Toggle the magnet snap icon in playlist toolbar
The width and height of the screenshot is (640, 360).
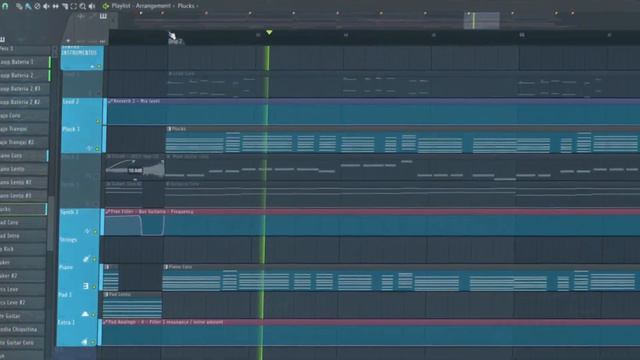[x=5, y=6]
